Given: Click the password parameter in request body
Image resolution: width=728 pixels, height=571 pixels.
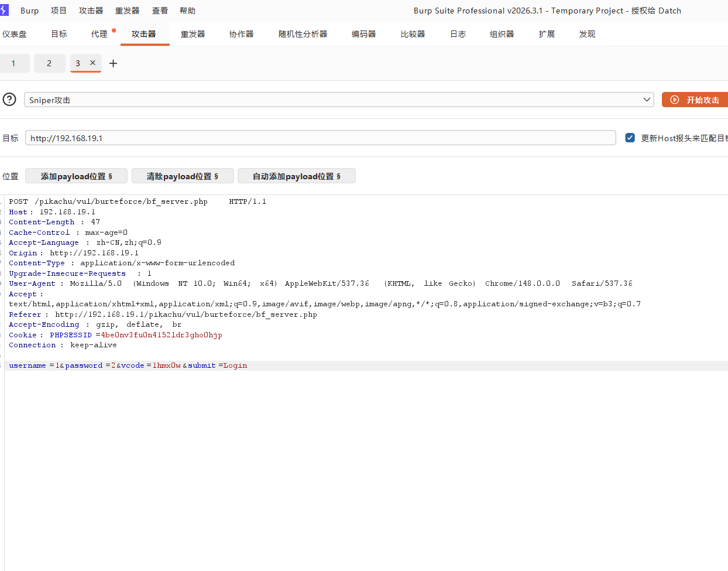Looking at the screenshot, I should point(84,365).
